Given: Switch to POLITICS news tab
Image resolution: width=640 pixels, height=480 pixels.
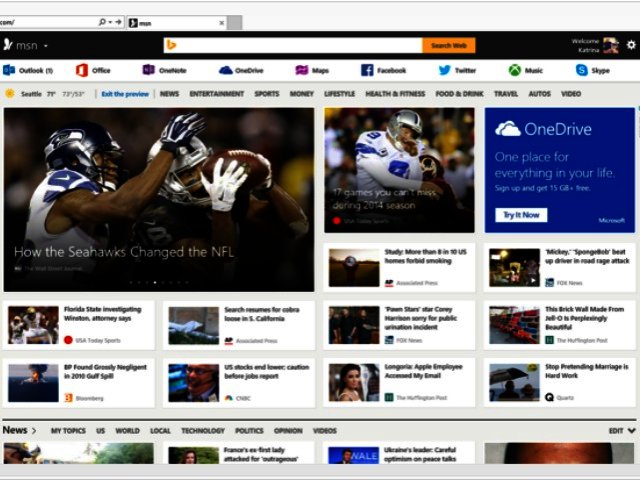Looking at the screenshot, I should [x=249, y=431].
